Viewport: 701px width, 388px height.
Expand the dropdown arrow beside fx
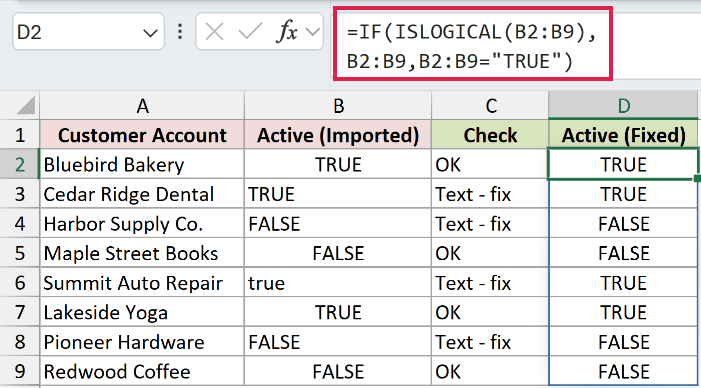point(313,32)
